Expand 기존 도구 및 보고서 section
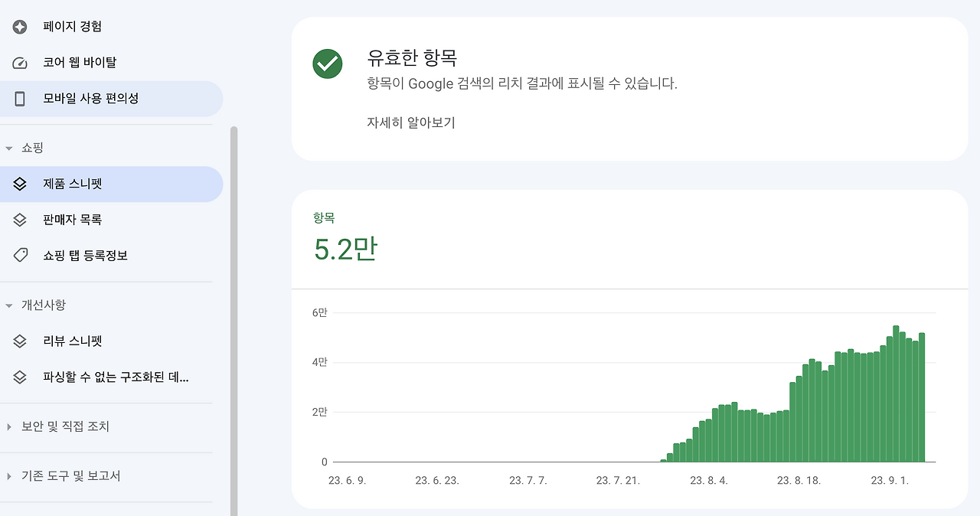 coord(8,475)
